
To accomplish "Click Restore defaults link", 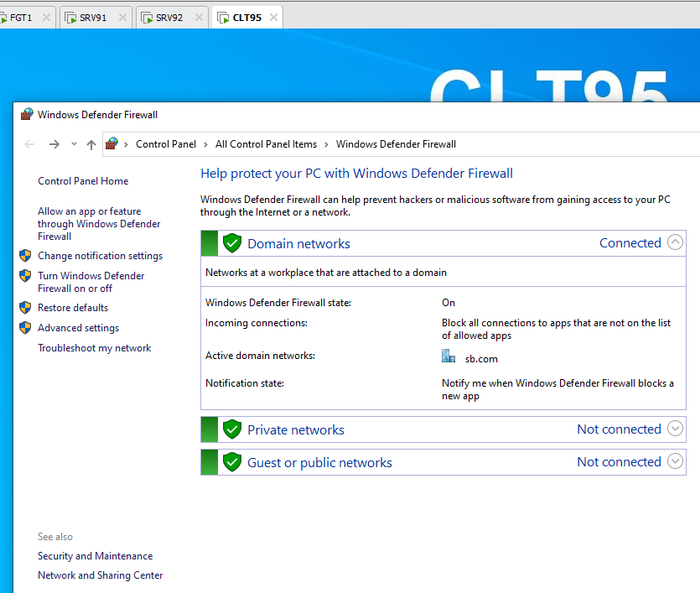I will tap(73, 308).
